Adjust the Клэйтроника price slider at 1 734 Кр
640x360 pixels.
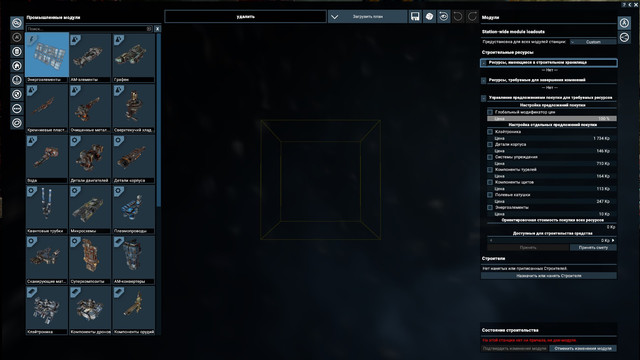551,138
